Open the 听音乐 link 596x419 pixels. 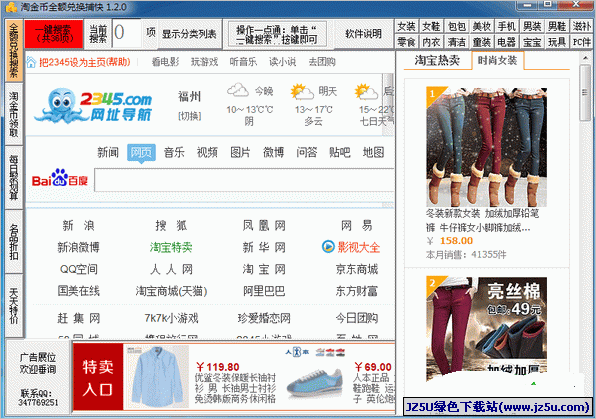(x=243, y=62)
